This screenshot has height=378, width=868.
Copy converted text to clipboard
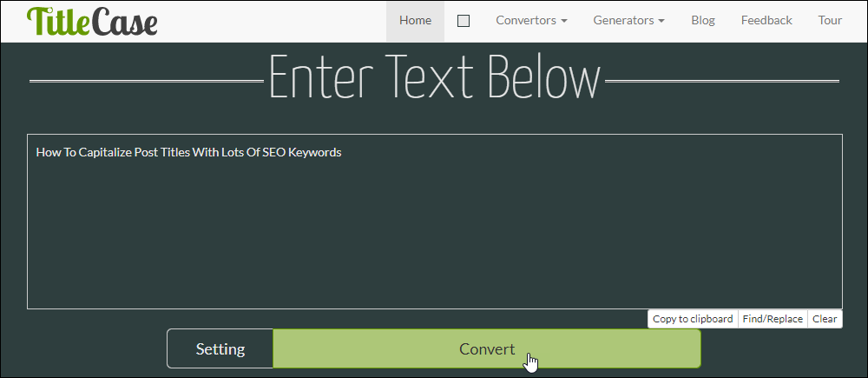pos(693,319)
